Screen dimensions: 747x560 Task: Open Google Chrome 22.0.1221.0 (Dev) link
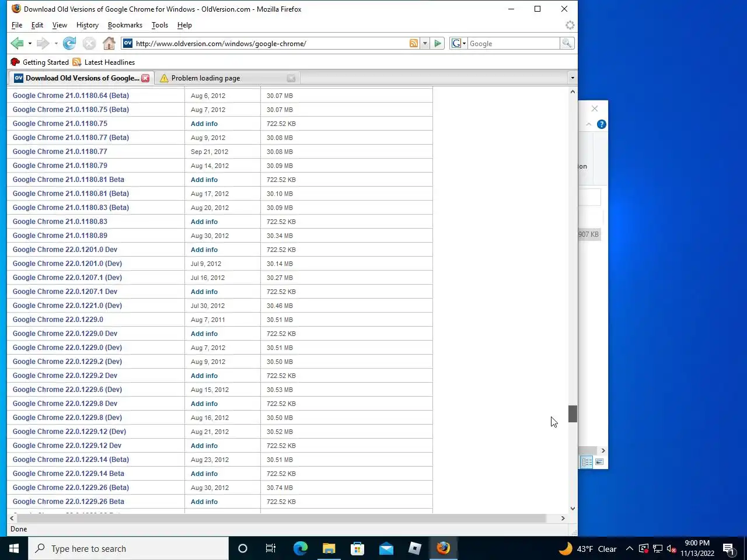tap(67, 306)
